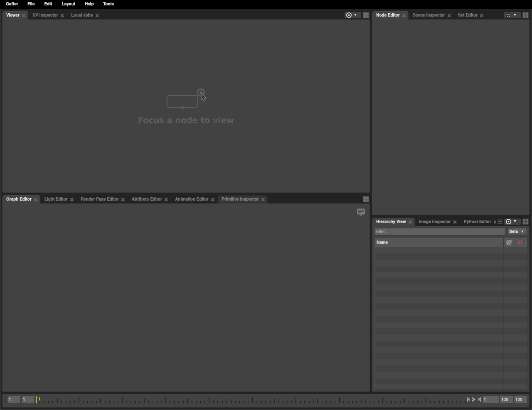This screenshot has width=532, height=410.
Task: Click the yellow playhead marker on the timeline
Action: pos(36,400)
